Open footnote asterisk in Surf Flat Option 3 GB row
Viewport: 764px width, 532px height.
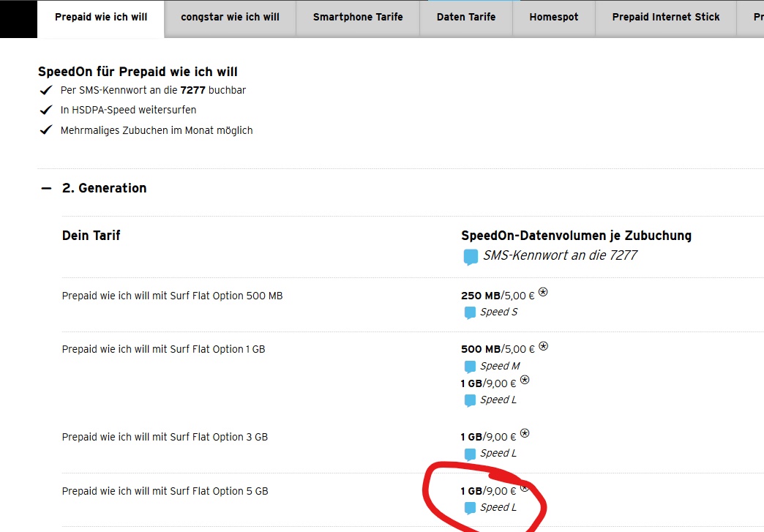pos(525,434)
